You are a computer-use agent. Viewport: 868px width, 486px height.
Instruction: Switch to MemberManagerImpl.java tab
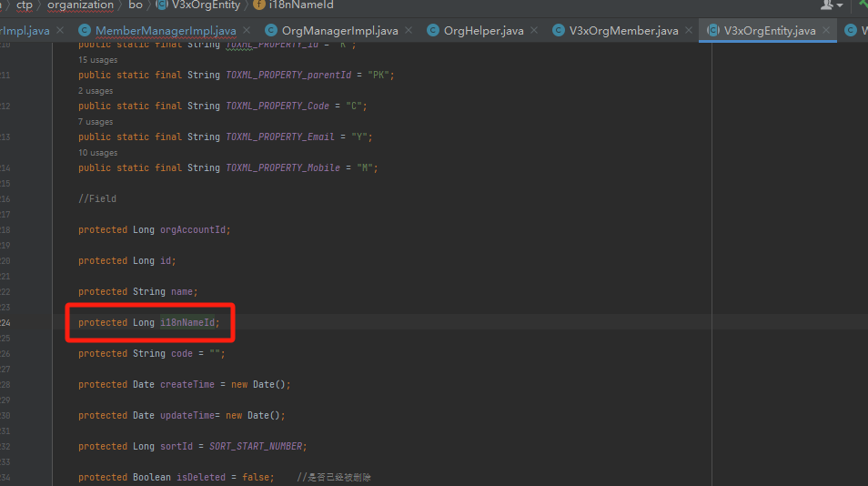click(x=166, y=30)
